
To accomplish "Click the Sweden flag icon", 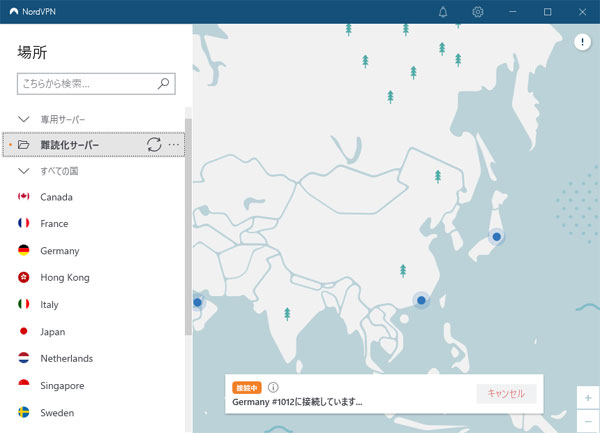I will click(x=24, y=412).
